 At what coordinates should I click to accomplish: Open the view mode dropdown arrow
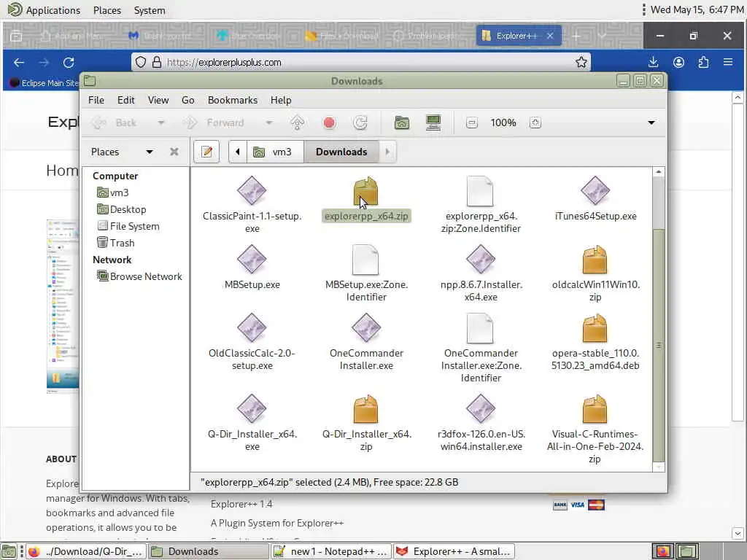point(651,122)
